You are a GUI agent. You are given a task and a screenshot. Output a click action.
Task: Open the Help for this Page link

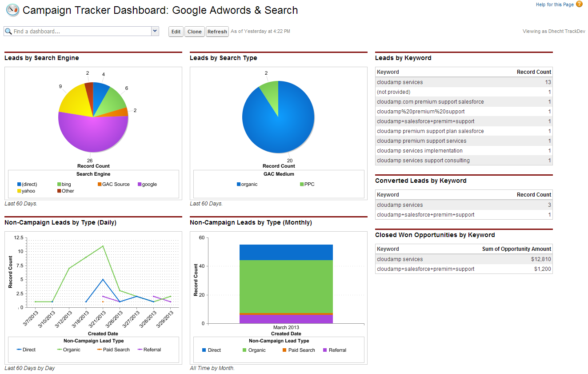pos(555,4)
